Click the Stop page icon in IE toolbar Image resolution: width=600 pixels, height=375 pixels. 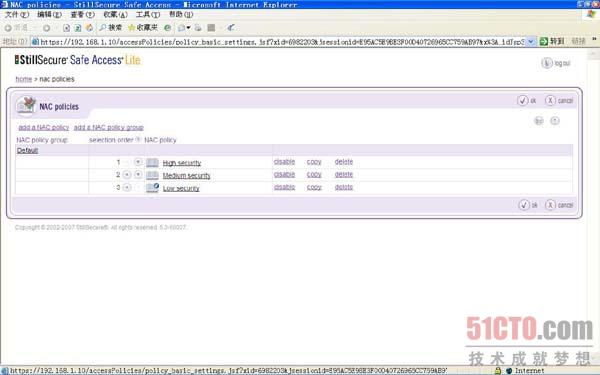pyautogui.click(x=66, y=28)
